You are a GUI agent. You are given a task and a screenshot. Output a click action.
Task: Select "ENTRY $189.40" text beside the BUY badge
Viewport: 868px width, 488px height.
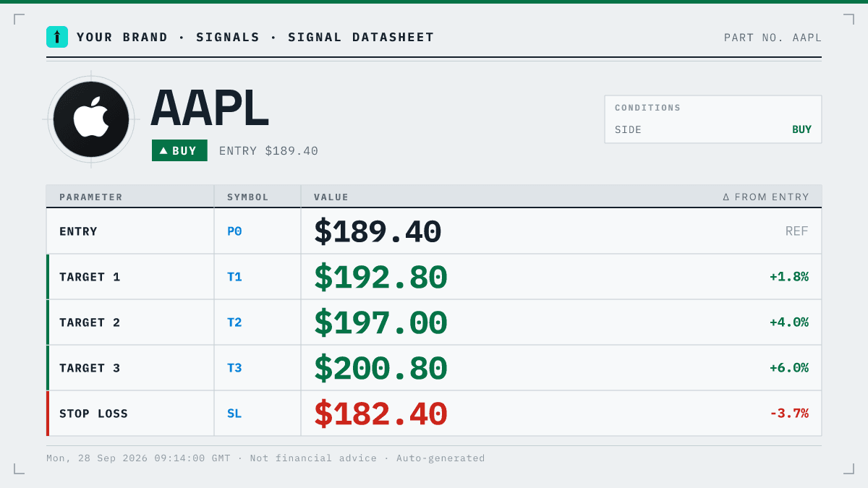tap(268, 150)
